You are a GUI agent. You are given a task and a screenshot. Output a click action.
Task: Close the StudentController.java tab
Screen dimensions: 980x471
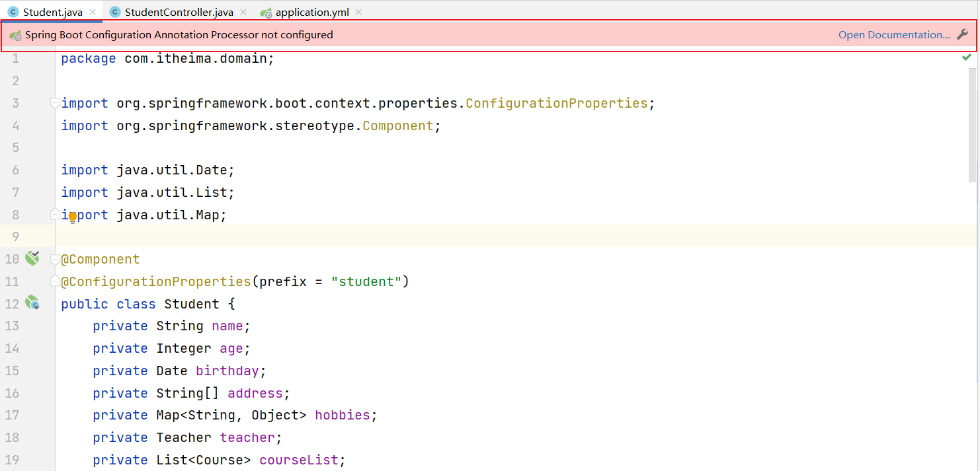coord(243,13)
